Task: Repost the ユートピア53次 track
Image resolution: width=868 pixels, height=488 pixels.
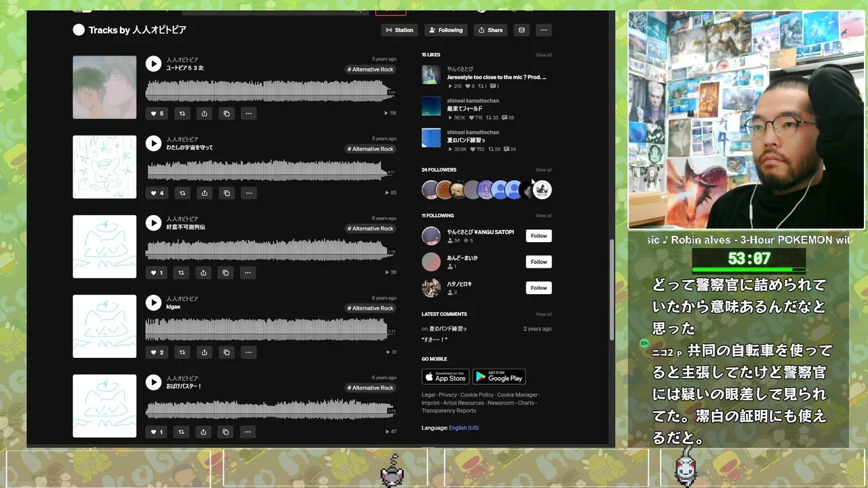Action: [182, 113]
